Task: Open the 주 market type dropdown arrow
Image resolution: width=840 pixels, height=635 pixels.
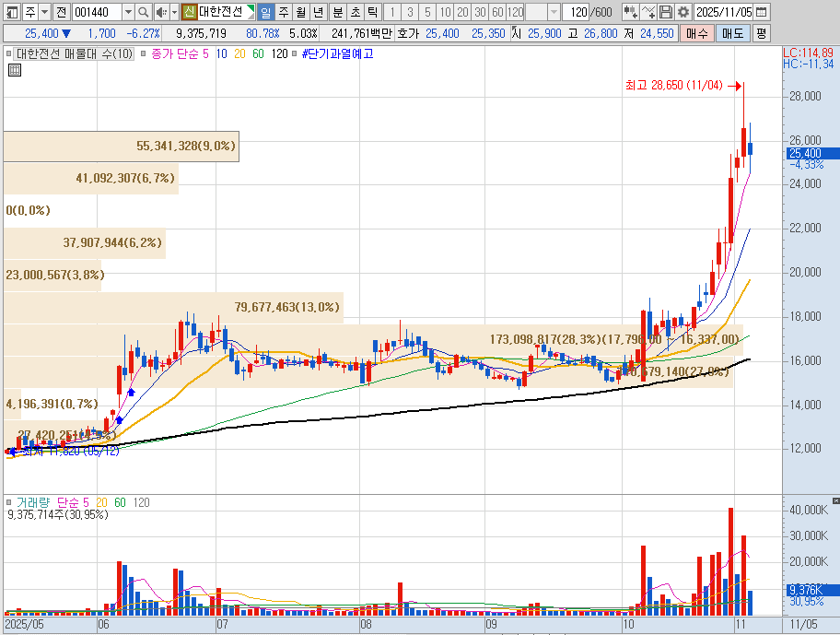Action: tap(44, 12)
